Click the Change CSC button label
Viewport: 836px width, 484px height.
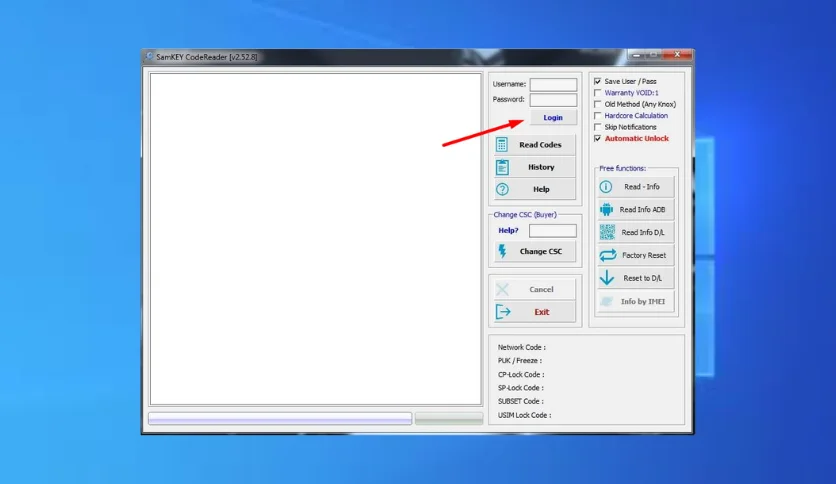(x=541, y=251)
